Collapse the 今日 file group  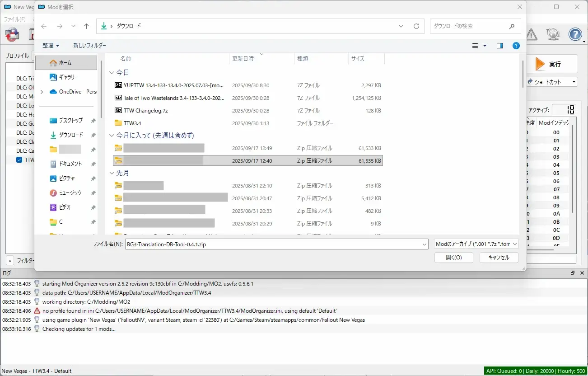(112, 72)
